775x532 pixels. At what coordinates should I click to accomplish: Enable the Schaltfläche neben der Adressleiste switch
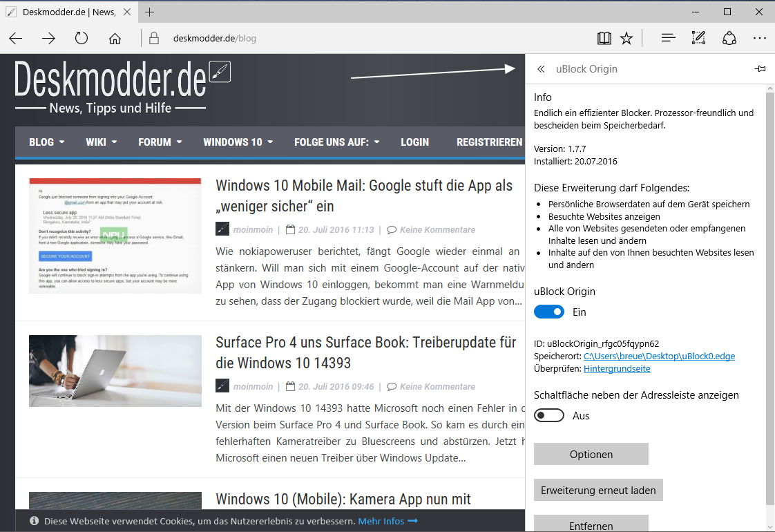click(x=548, y=415)
